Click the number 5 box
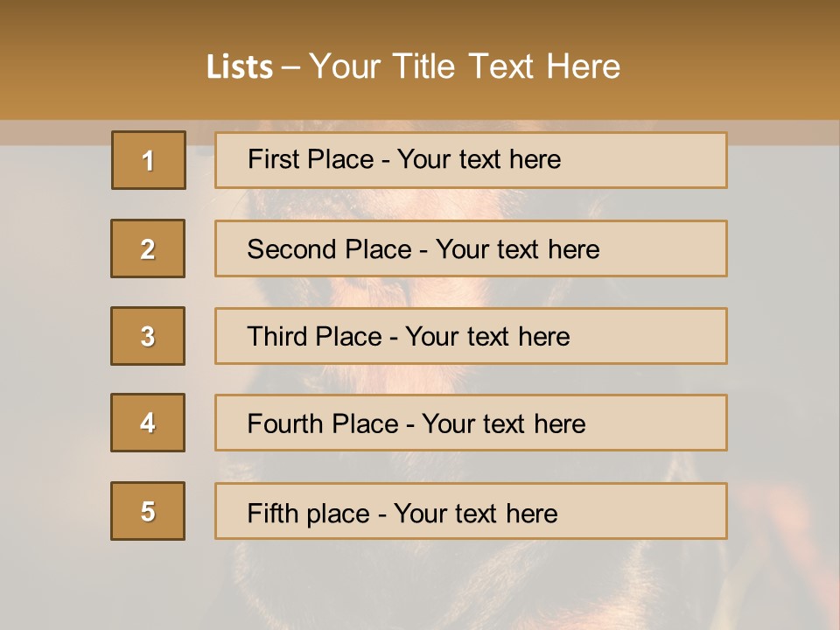 pyautogui.click(x=148, y=511)
